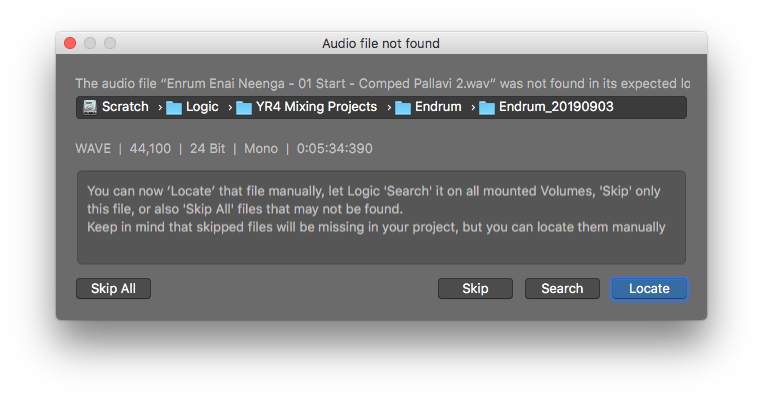Click the chevron before Endrum_20190903
Viewport: 763px width, 400px height.
472,108
